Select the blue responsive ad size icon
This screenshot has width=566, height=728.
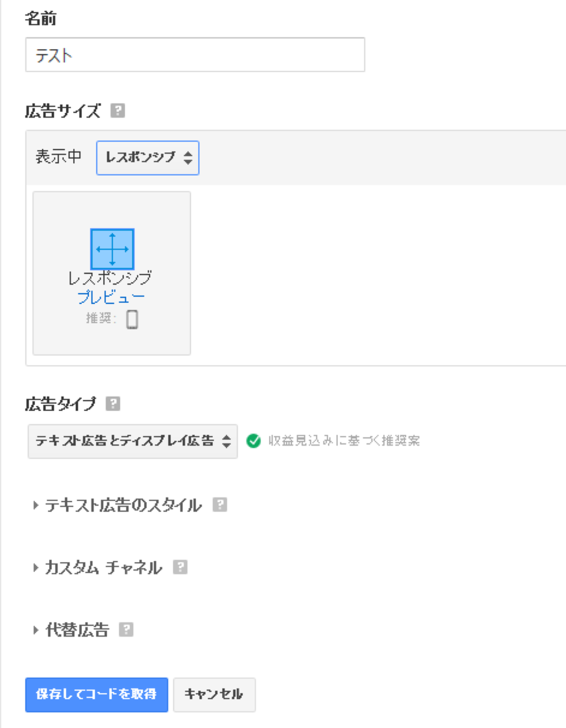[x=112, y=249]
